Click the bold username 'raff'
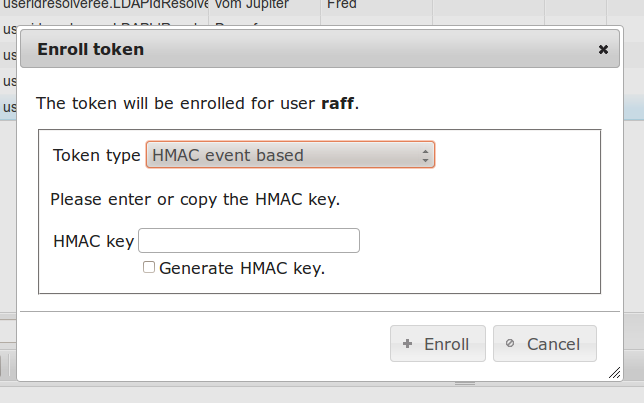The image size is (644, 403). point(337,103)
